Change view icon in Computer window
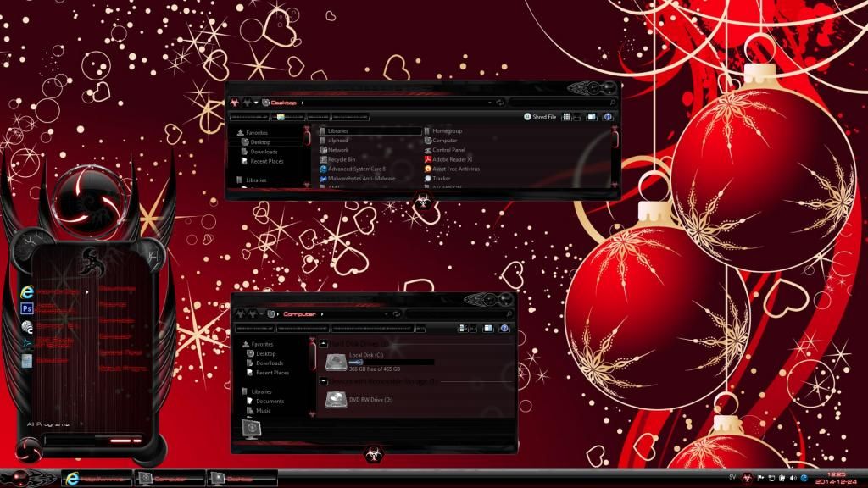This screenshot has height=488, width=868. click(463, 328)
